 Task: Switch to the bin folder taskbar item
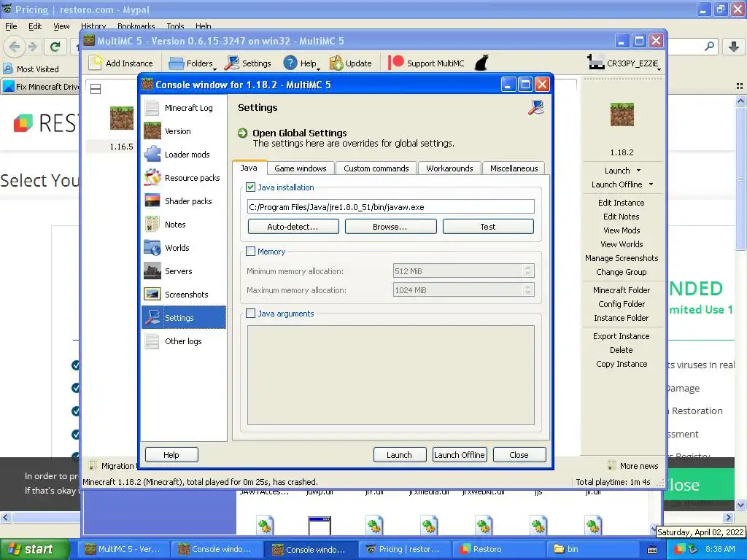click(591, 549)
